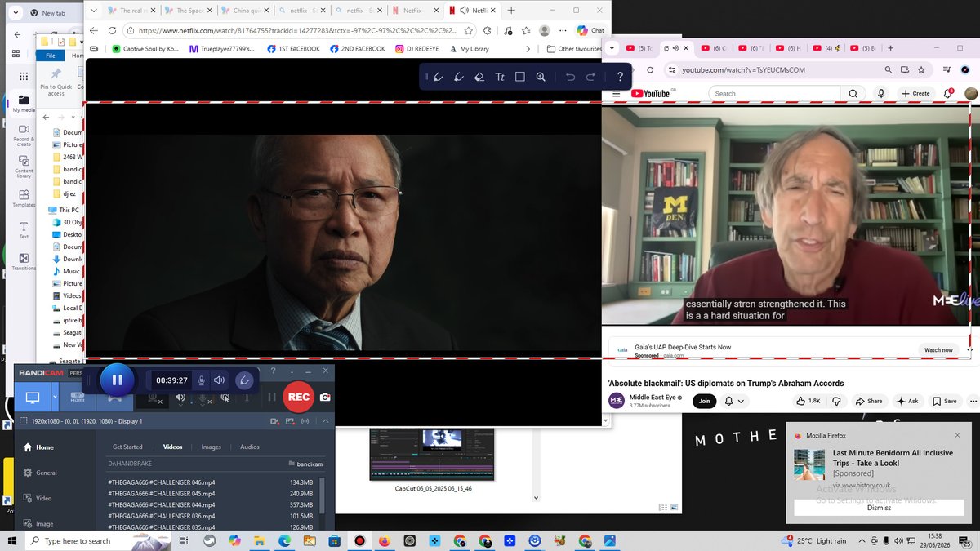Open Bandicam Home section
The width and height of the screenshot is (980, 551).
click(x=38, y=447)
